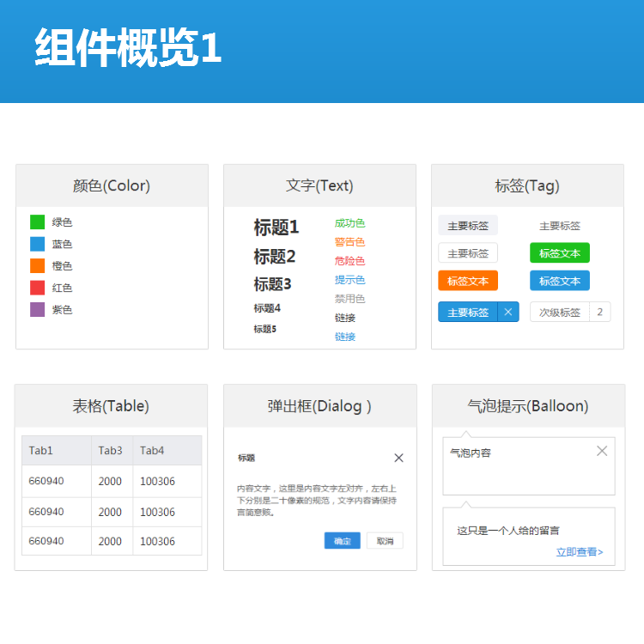Click the orange 标签文本 tag

(x=468, y=281)
